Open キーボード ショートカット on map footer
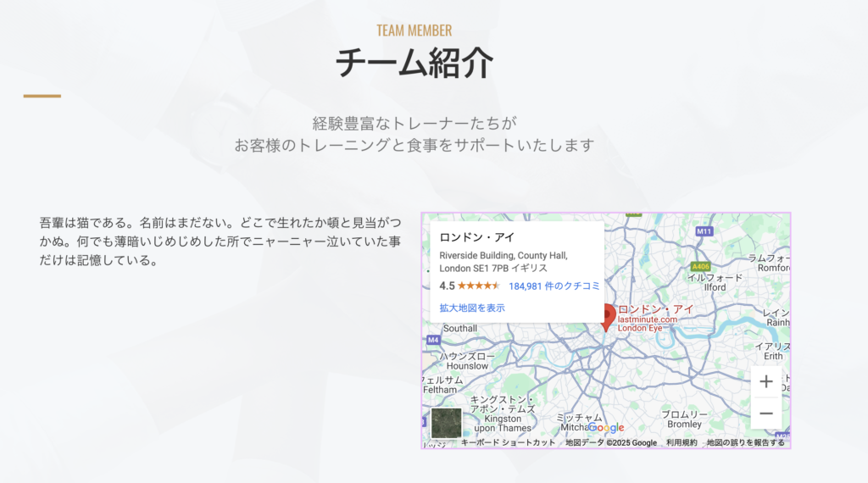The width and height of the screenshot is (868, 483). tap(508, 442)
